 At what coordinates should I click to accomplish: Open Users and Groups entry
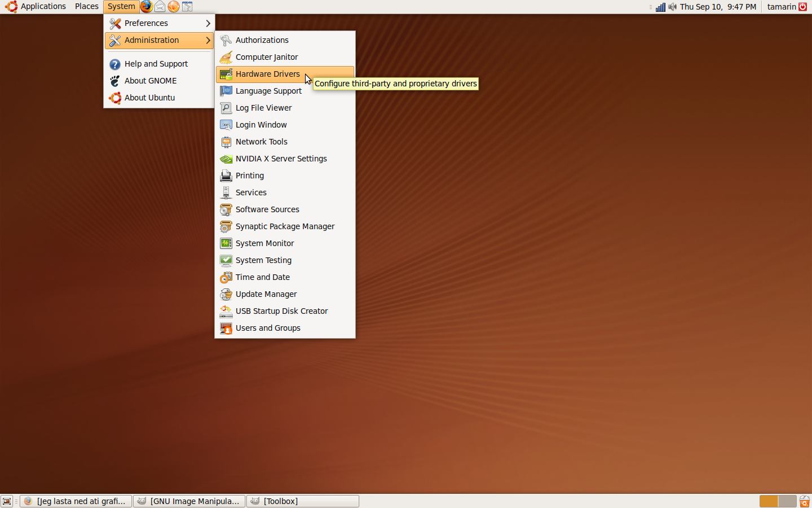point(285,328)
